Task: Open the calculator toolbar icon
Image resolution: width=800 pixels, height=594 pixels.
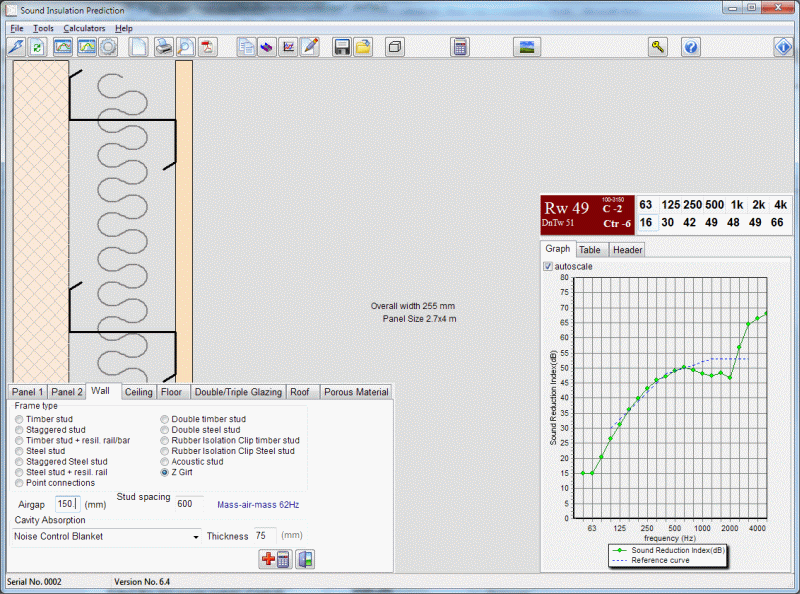Action: (460, 47)
